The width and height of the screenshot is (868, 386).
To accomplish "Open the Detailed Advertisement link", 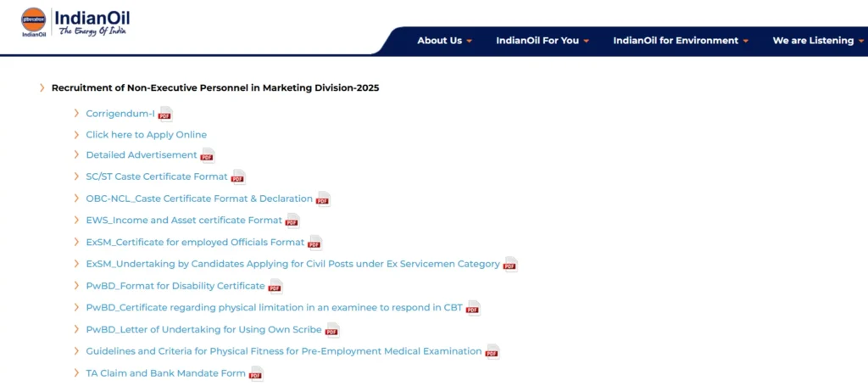I will click(x=142, y=155).
